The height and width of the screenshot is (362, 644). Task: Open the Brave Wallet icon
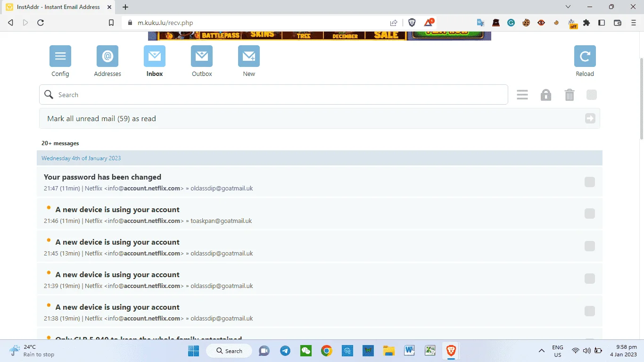(618, 23)
